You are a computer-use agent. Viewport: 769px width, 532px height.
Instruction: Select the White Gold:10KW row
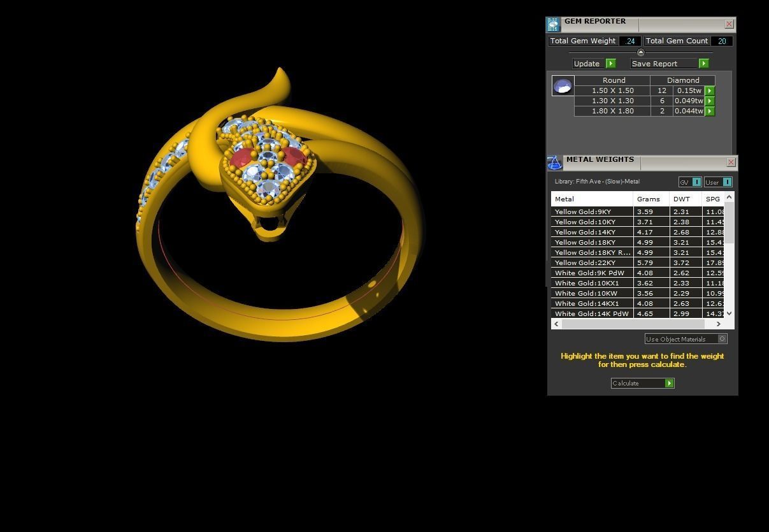pyautogui.click(x=638, y=293)
